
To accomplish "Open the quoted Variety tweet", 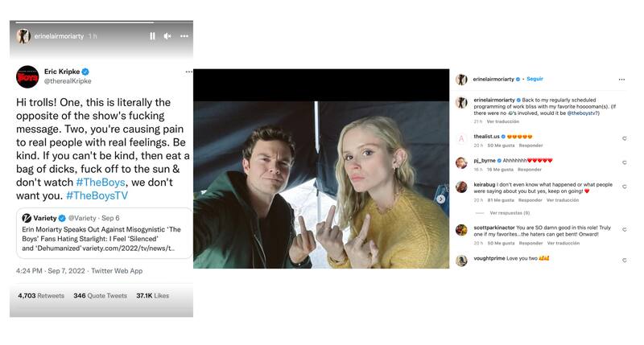I will (x=101, y=233).
